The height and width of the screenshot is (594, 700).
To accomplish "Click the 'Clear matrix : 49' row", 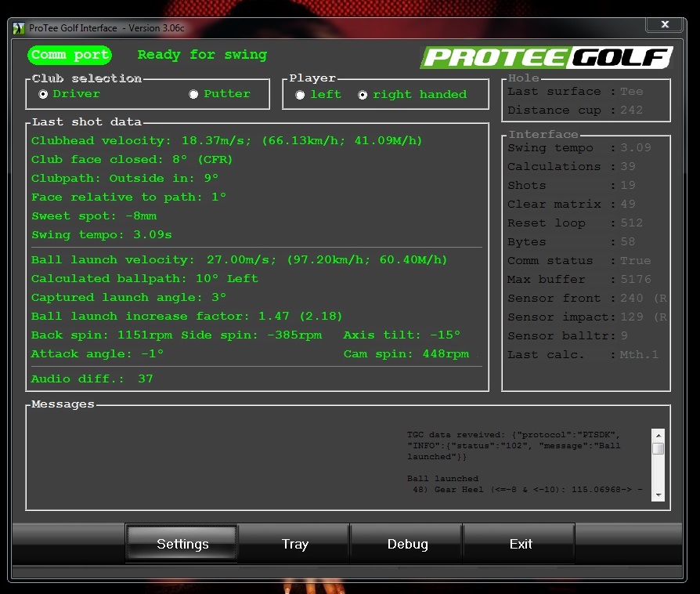I will (x=572, y=205).
